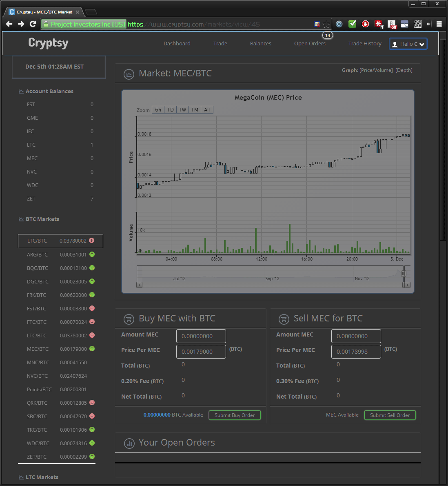Click the bar chart icon beside Your Open Orders

click(129, 443)
